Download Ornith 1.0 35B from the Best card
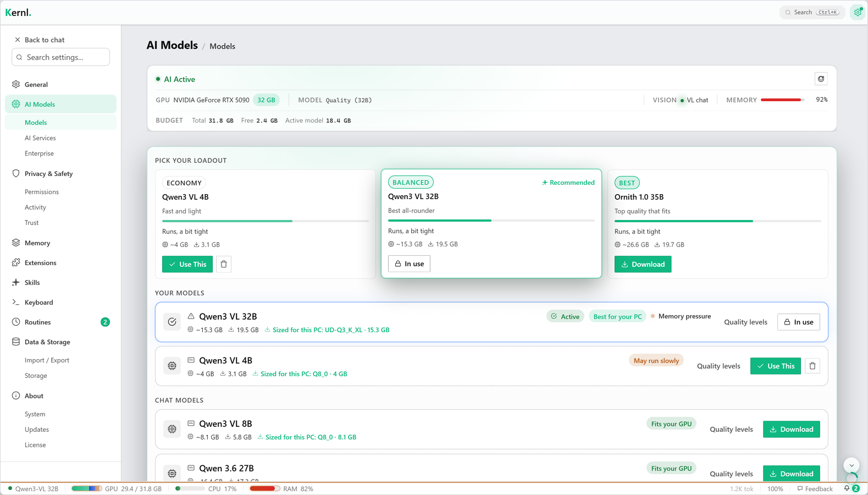 coord(643,264)
